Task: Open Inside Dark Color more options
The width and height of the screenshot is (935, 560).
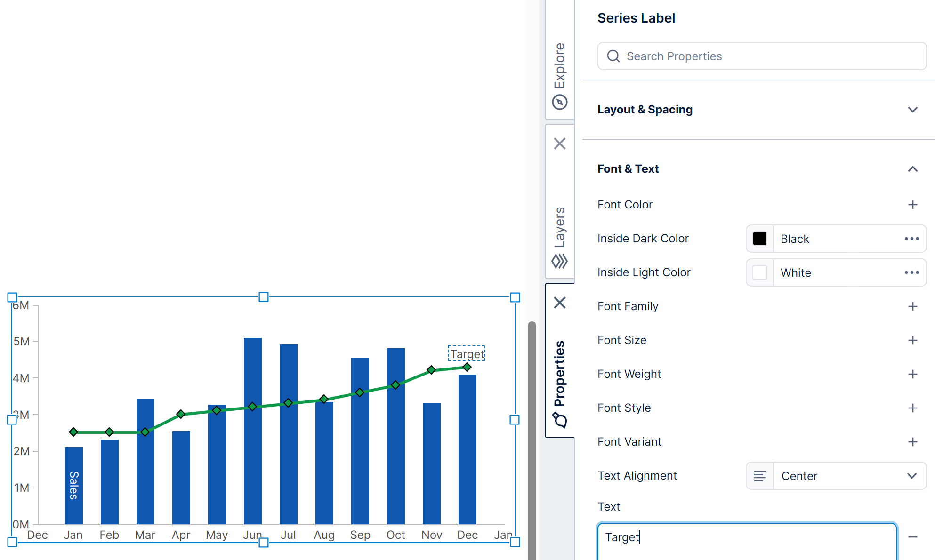Action: click(x=911, y=239)
